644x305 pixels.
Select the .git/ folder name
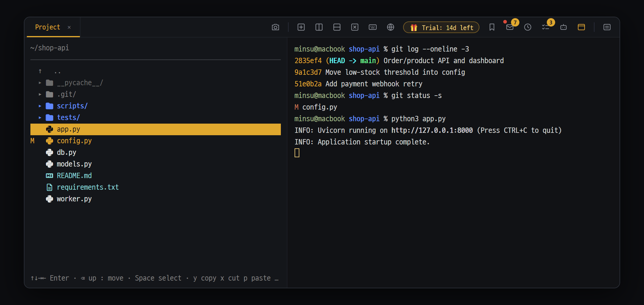(x=66, y=94)
